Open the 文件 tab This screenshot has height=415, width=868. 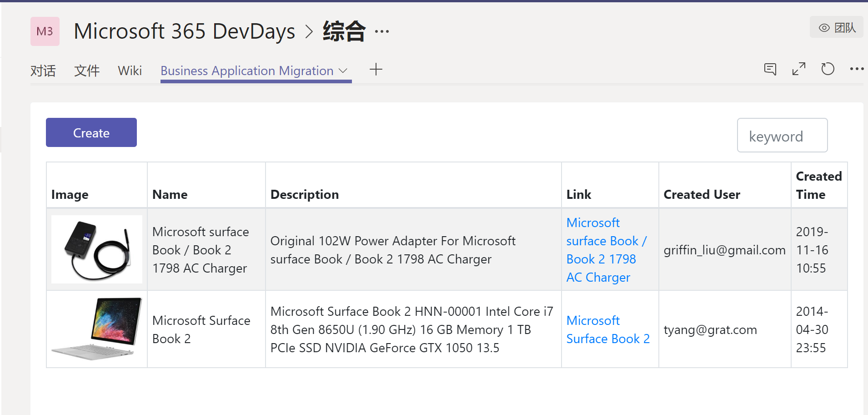point(87,71)
